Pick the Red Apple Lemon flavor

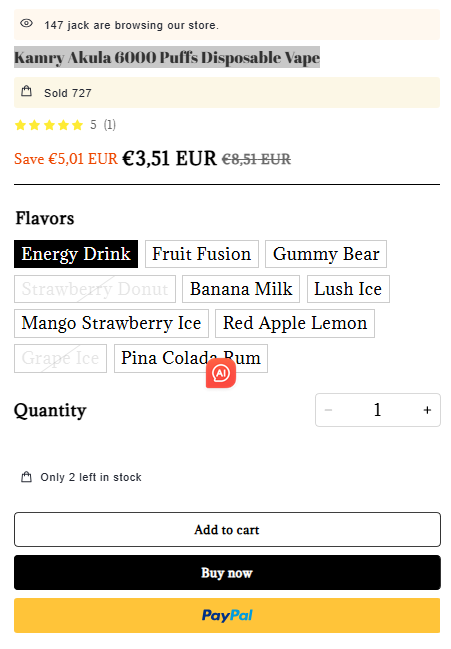295,323
